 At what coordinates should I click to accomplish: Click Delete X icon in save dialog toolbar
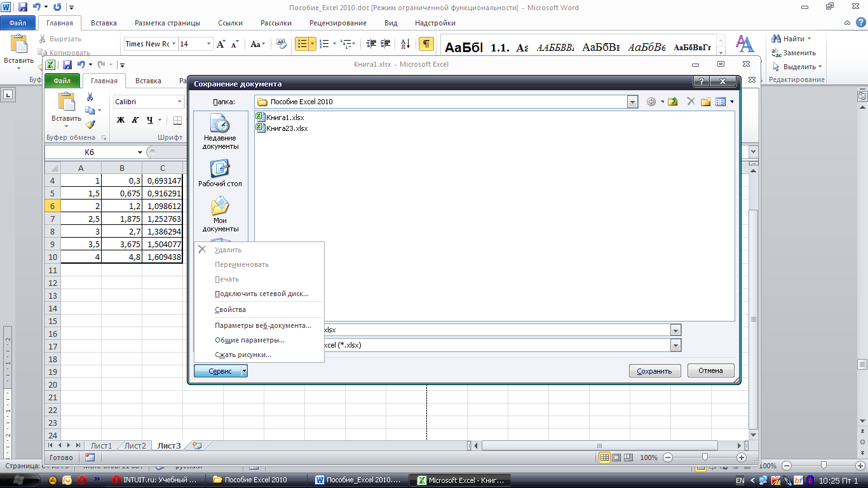[x=691, y=102]
